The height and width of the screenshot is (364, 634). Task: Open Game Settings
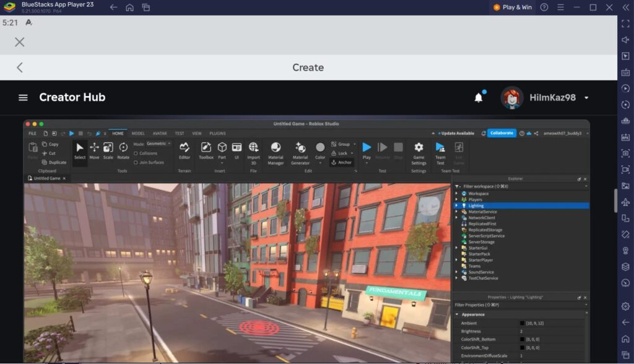419,150
